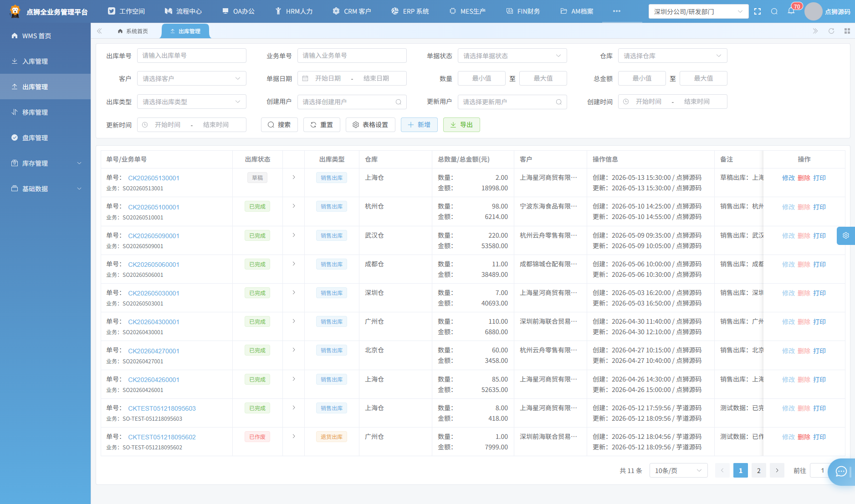This screenshot has width=855, height=504.
Task: Export the list with 导出
Action: (461, 125)
